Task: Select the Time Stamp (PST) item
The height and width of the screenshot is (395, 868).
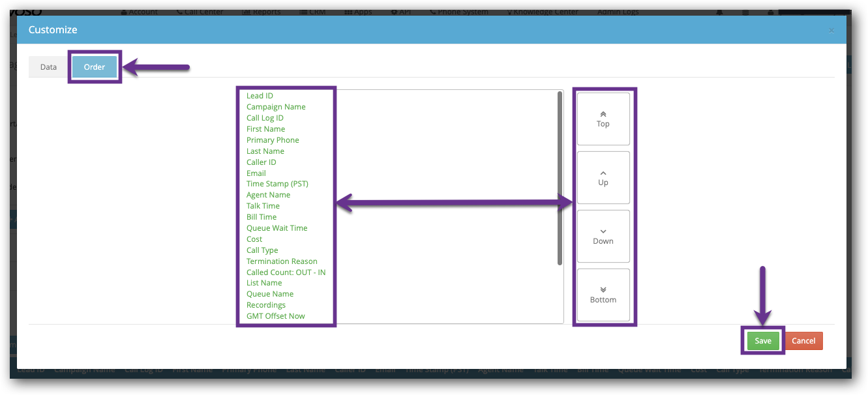Action: (x=277, y=184)
